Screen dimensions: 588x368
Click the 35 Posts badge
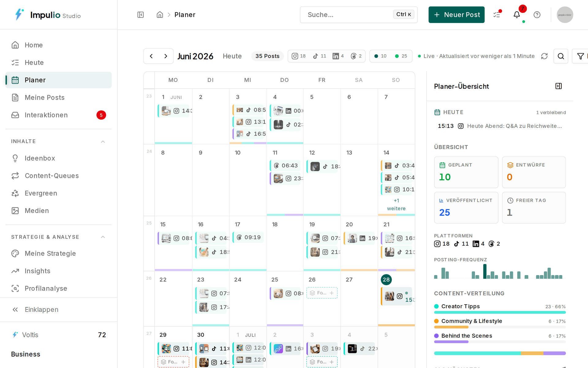coord(267,56)
